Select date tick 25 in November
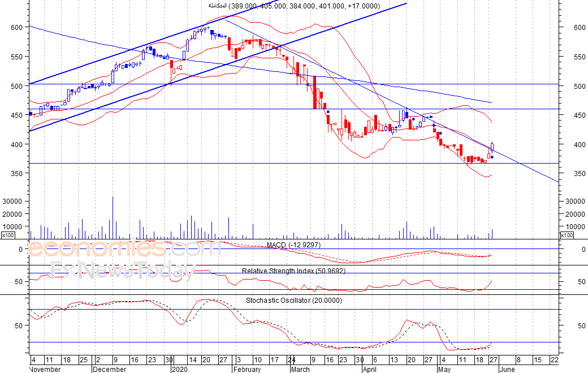The height and width of the screenshot is (373, 588). 83,360
